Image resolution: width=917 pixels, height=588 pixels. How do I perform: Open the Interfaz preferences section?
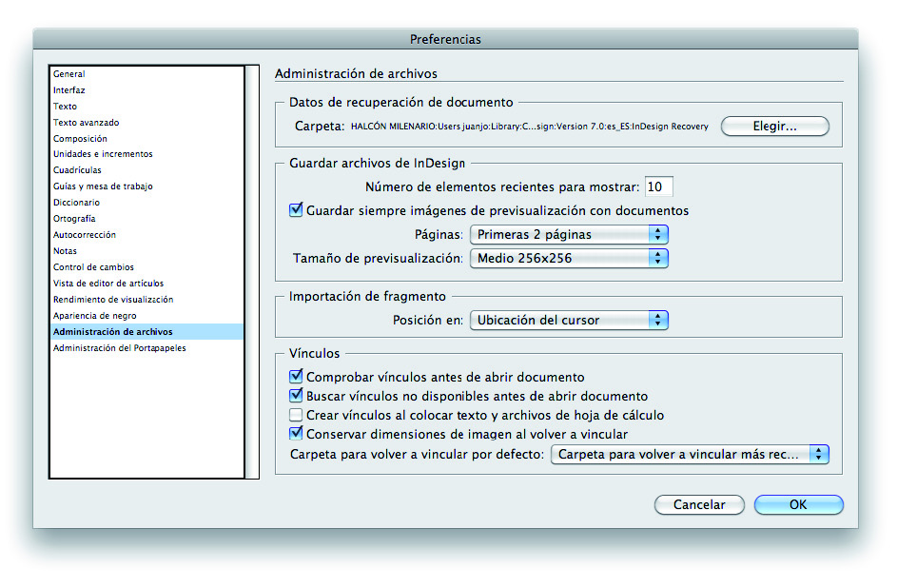71,89
